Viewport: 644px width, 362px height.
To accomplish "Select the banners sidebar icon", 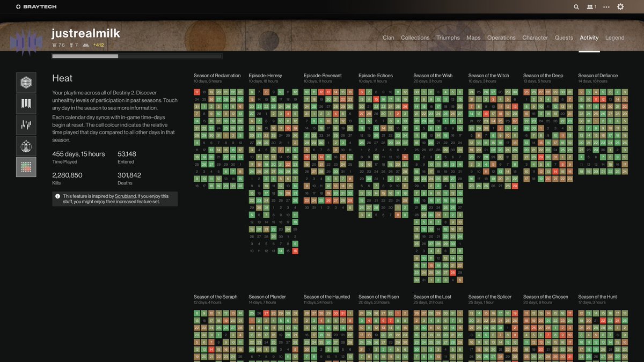I will pos(26,104).
